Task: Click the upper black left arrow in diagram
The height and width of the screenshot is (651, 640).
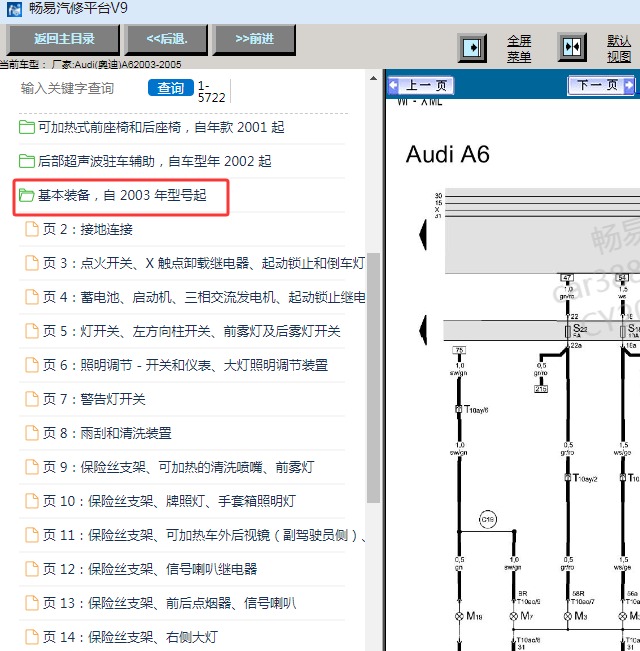Action: [x=423, y=235]
